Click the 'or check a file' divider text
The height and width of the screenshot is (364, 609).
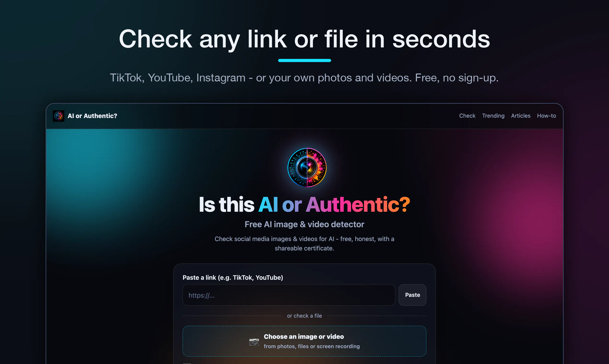click(x=304, y=316)
